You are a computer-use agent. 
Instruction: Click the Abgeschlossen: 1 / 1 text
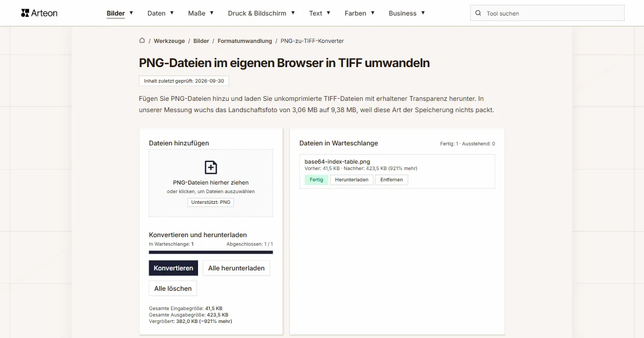coord(250,244)
